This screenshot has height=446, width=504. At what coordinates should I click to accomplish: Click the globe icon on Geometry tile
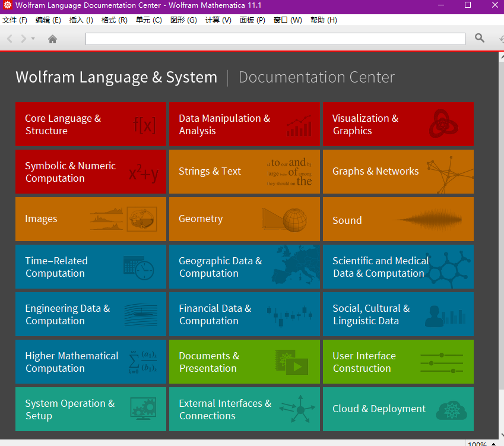[294, 220]
